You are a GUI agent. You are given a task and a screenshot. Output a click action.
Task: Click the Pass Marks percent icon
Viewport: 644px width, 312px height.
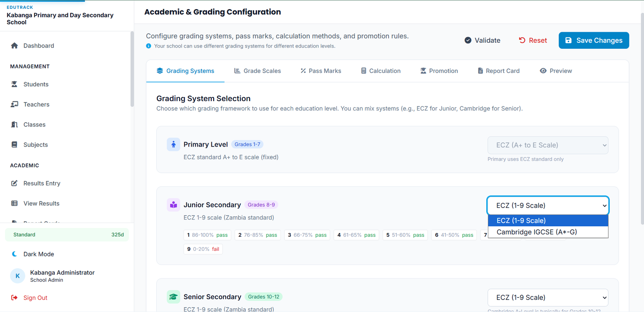pyautogui.click(x=303, y=71)
